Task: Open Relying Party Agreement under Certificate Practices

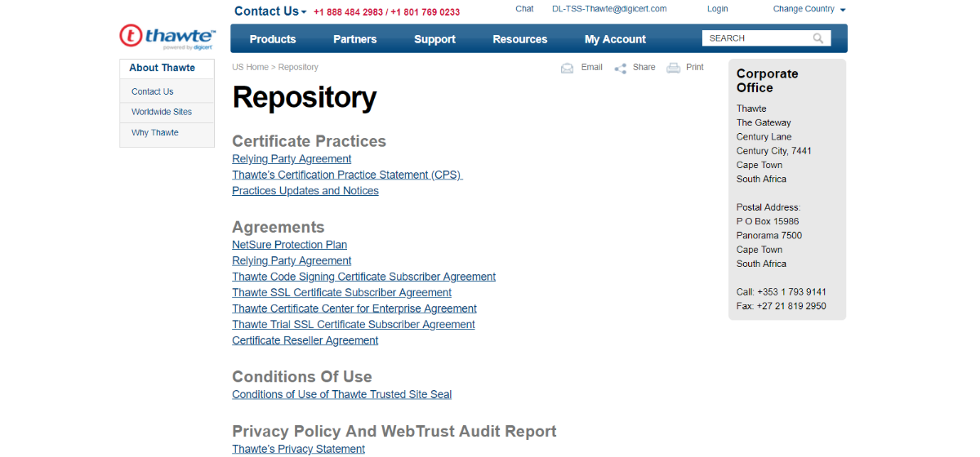Action: (x=292, y=159)
